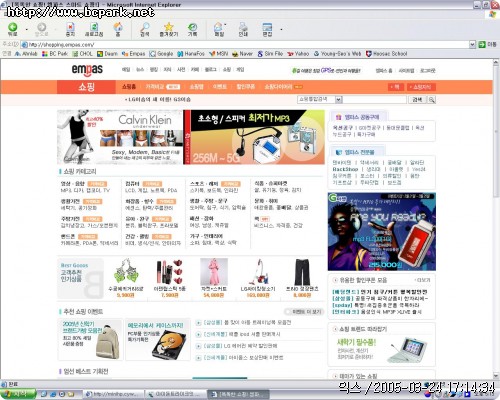500x400 pixels.
Task: Click the MP3 256M~5G promotional banner
Action: [x=254, y=137]
